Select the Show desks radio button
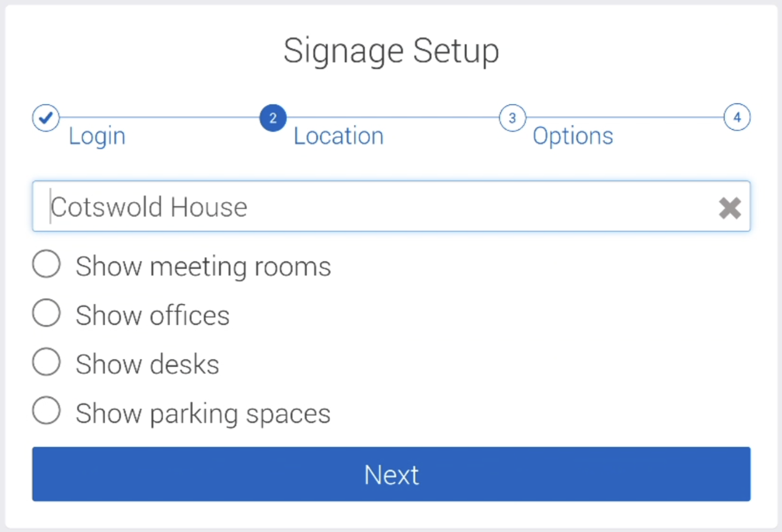This screenshot has height=532, width=782. pos(47,362)
